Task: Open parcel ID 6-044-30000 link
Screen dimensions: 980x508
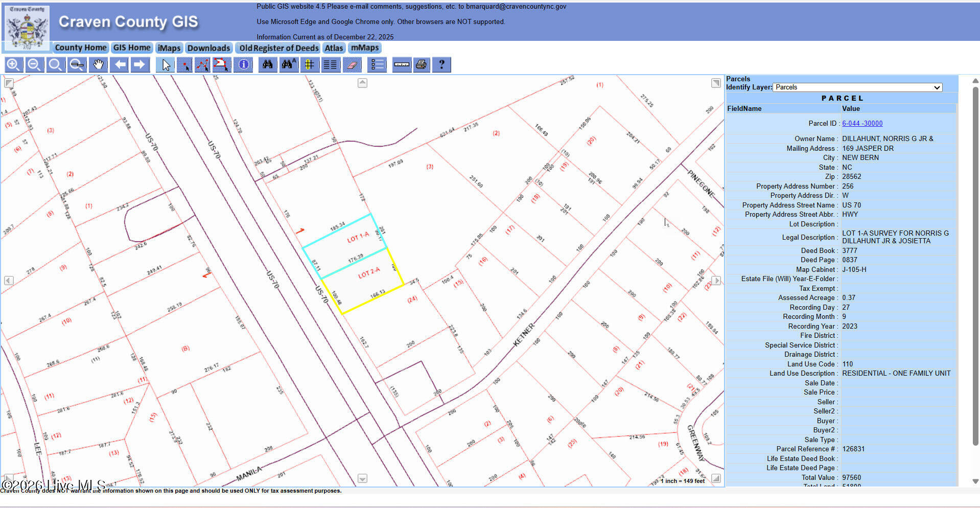Action: pos(862,124)
